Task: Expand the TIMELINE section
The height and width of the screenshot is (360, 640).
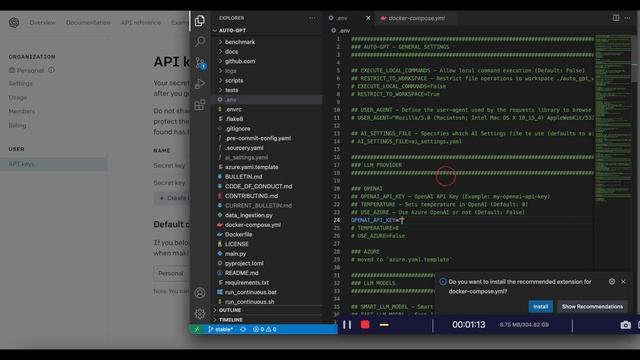Action: [x=231, y=320]
